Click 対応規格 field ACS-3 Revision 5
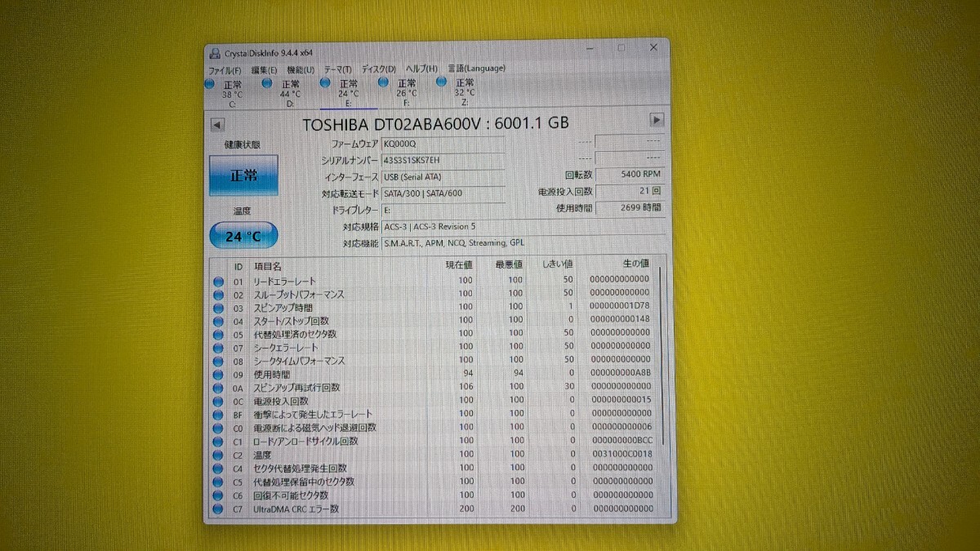The height and width of the screenshot is (551, 980). [523, 227]
